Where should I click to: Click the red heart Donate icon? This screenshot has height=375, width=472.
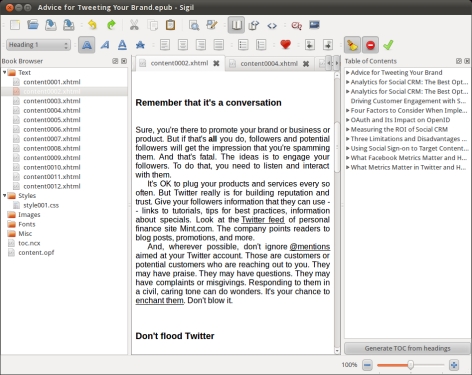(285, 44)
